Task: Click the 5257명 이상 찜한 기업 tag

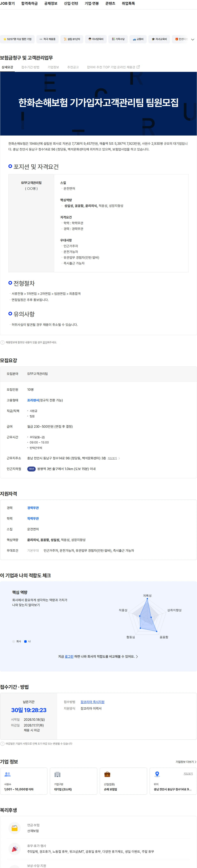Action: 17,39
